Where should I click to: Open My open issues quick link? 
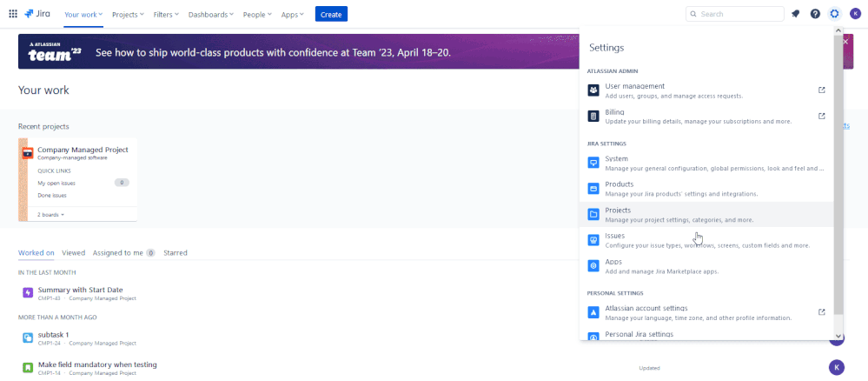(x=56, y=183)
